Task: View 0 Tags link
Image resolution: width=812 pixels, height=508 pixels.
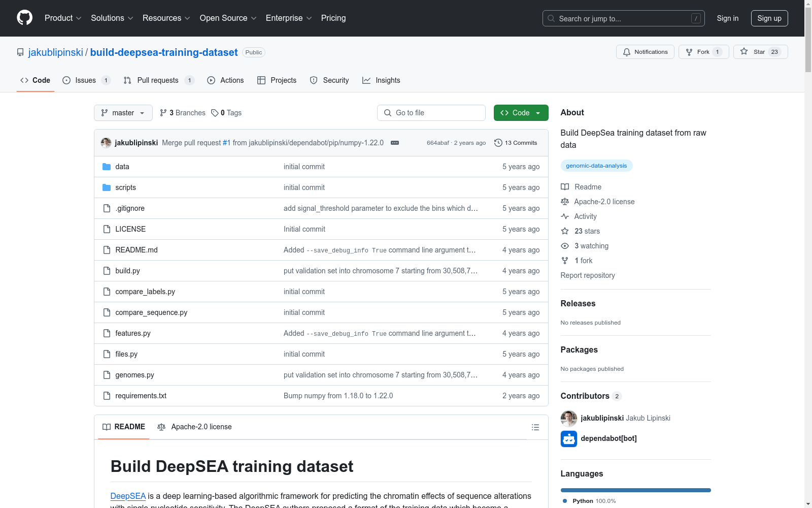Action: click(226, 113)
